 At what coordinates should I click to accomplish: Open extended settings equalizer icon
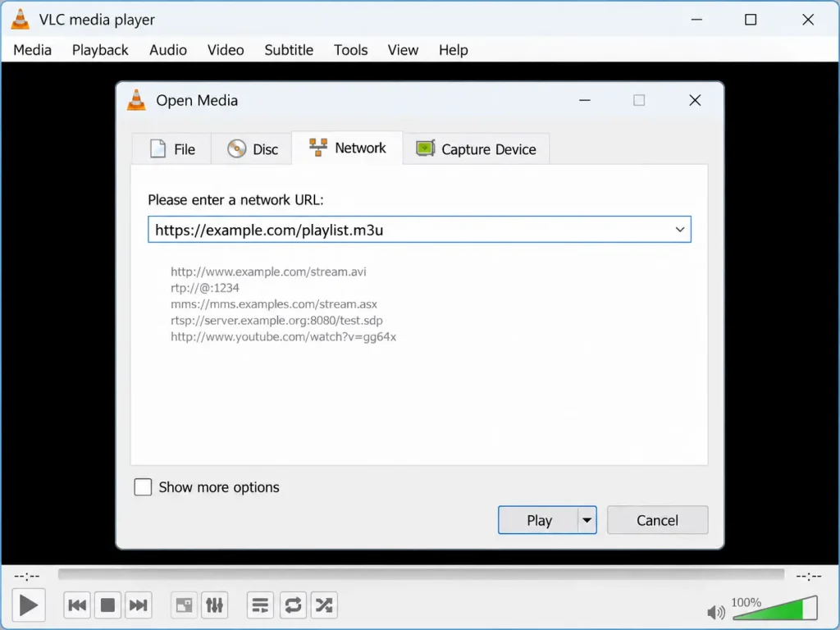click(x=215, y=605)
